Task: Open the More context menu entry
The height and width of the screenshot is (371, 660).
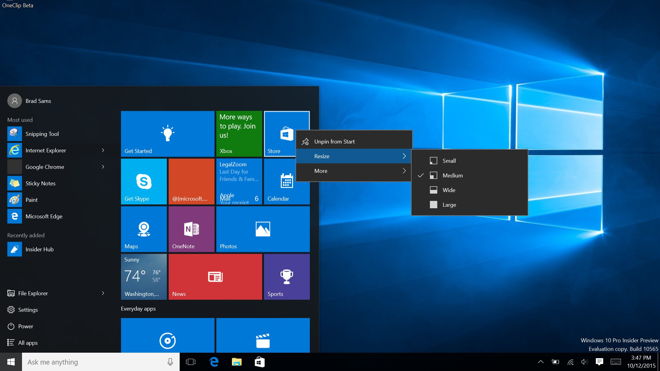Action: [354, 171]
